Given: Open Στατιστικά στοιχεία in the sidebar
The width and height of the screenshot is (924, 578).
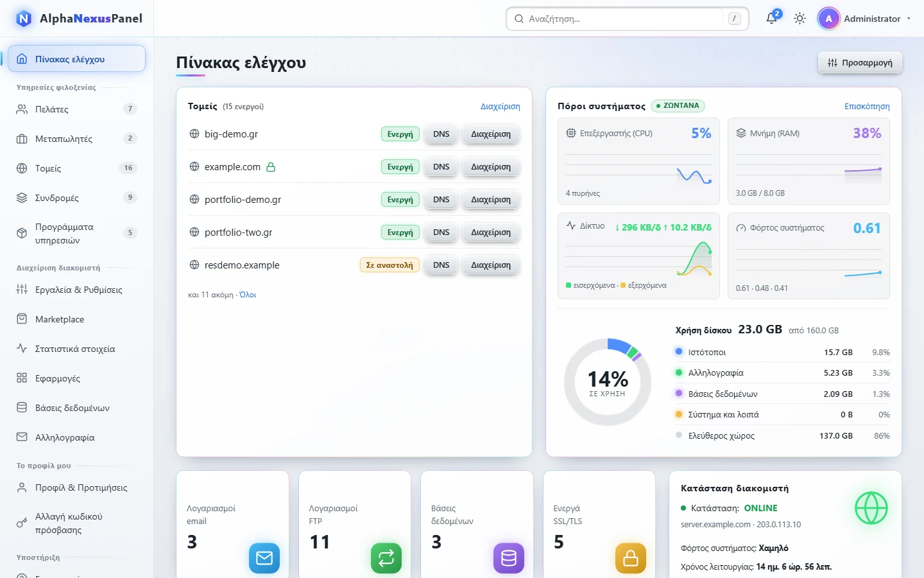Looking at the screenshot, I should point(77,349).
